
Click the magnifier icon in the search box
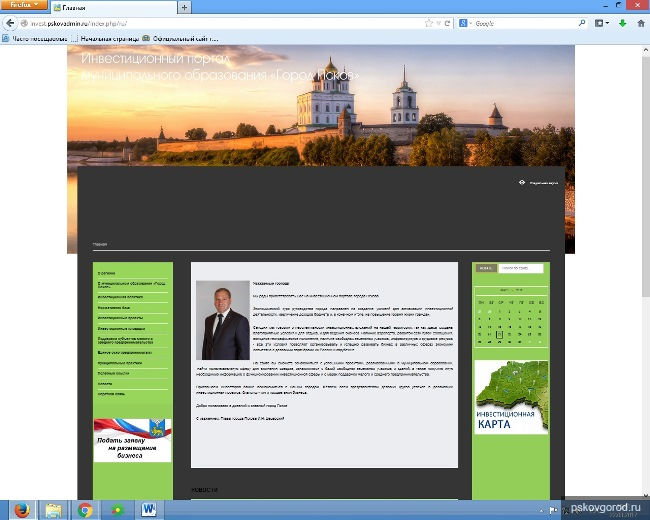click(x=582, y=23)
